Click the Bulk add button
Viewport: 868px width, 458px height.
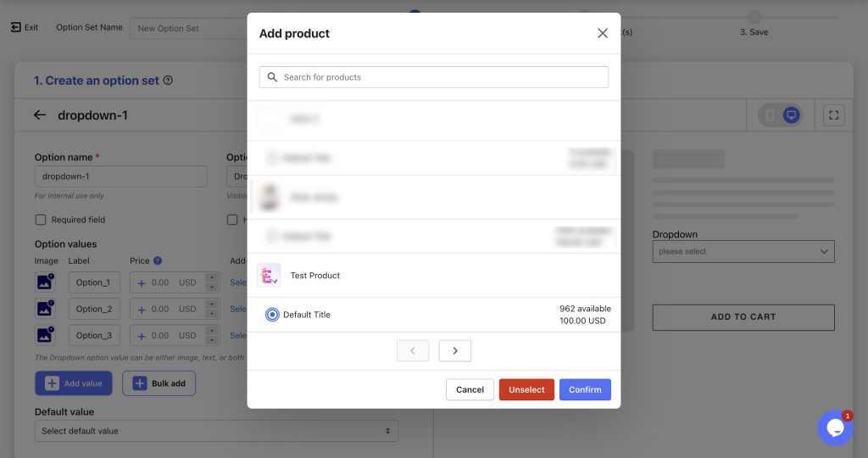pos(159,383)
